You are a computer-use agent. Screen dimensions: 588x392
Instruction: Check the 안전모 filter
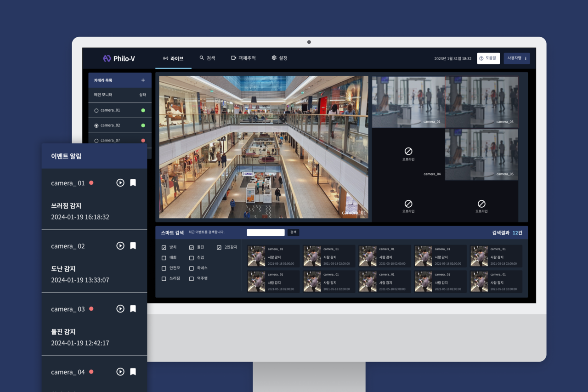[164, 268]
